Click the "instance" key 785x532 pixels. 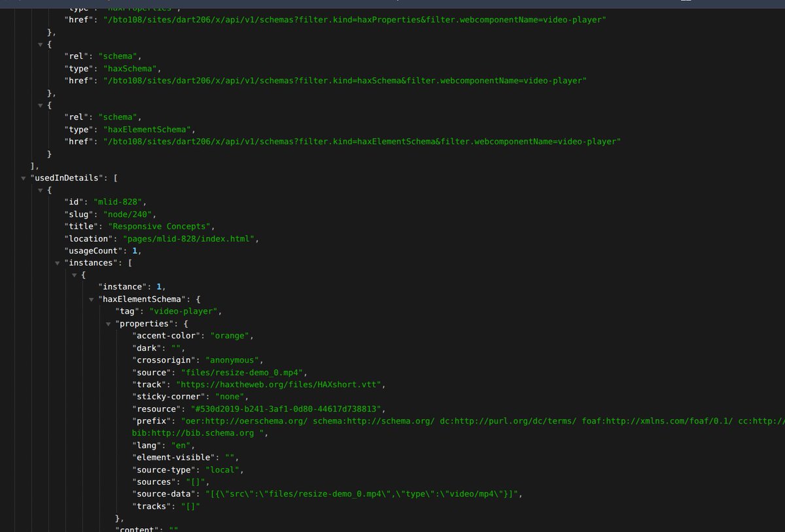click(x=122, y=287)
